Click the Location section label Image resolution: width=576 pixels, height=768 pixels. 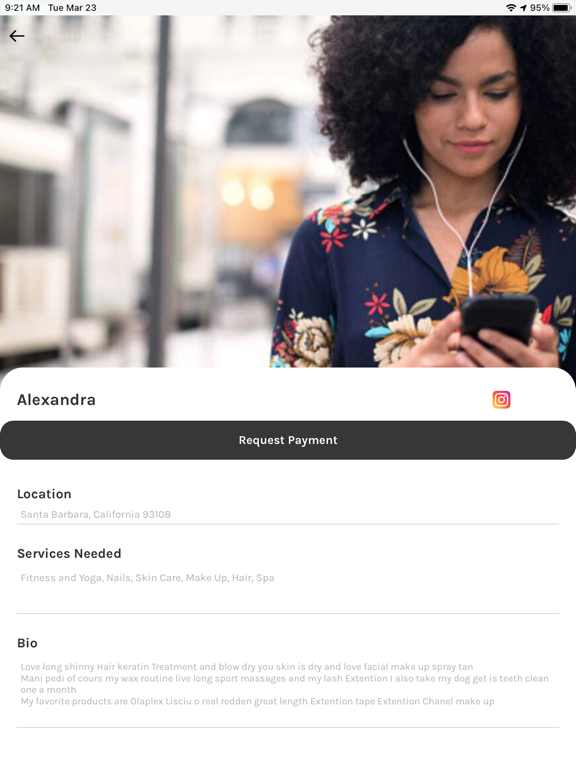point(44,494)
